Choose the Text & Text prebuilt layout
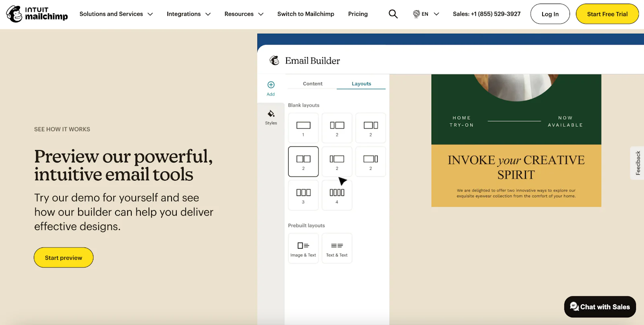Image resolution: width=644 pixels, height=325 pixels. tap(337, 248)
